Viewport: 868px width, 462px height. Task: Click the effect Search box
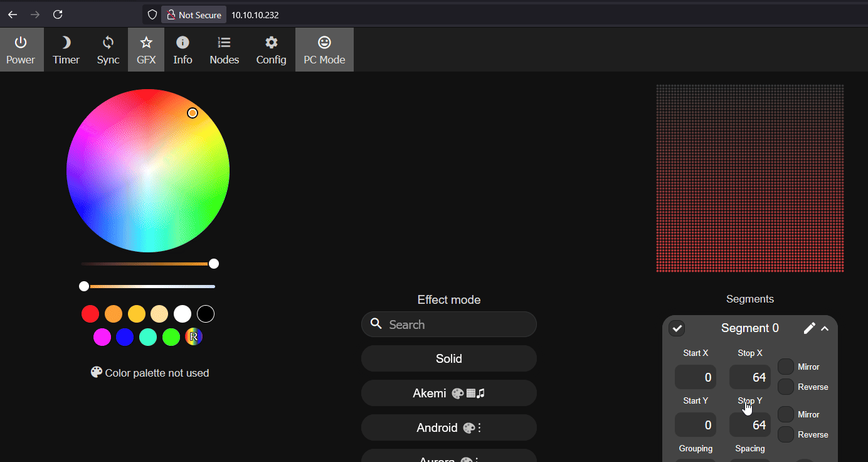coord(449,325)
